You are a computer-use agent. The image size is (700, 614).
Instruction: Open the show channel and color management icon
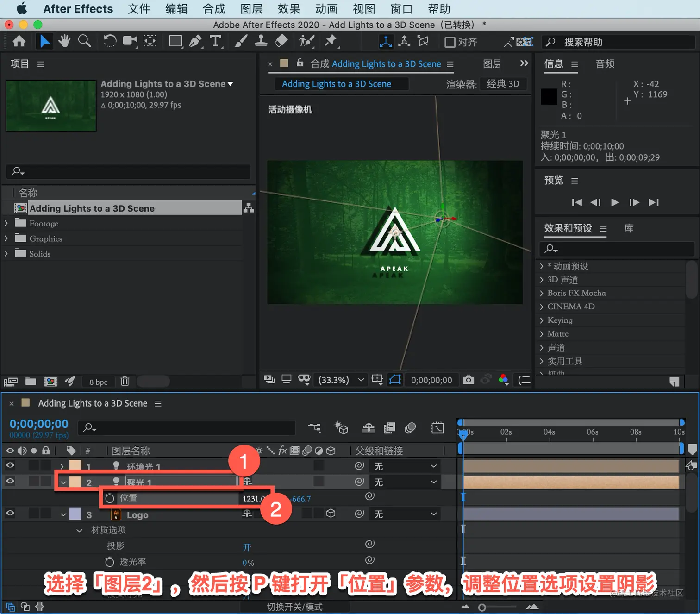click(x=504, y=380)
